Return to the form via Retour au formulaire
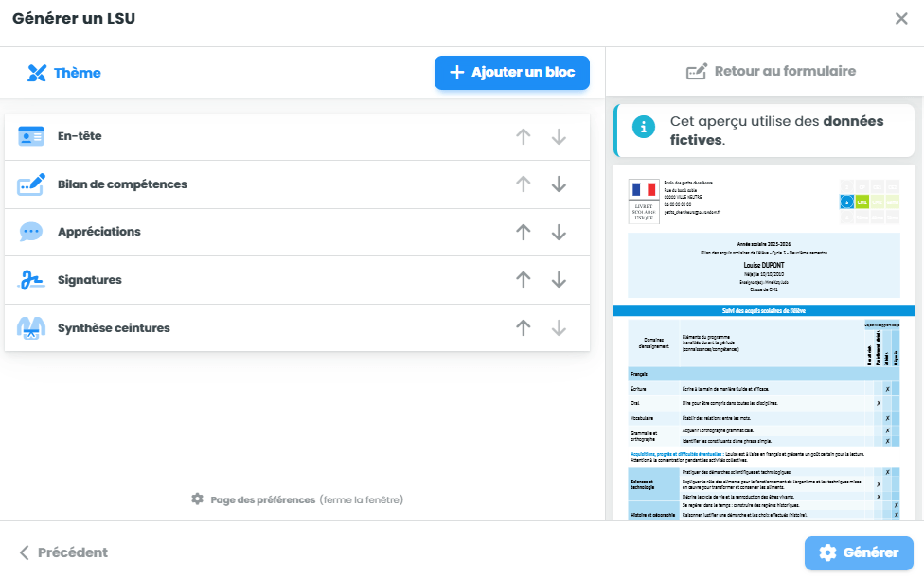 772,71
